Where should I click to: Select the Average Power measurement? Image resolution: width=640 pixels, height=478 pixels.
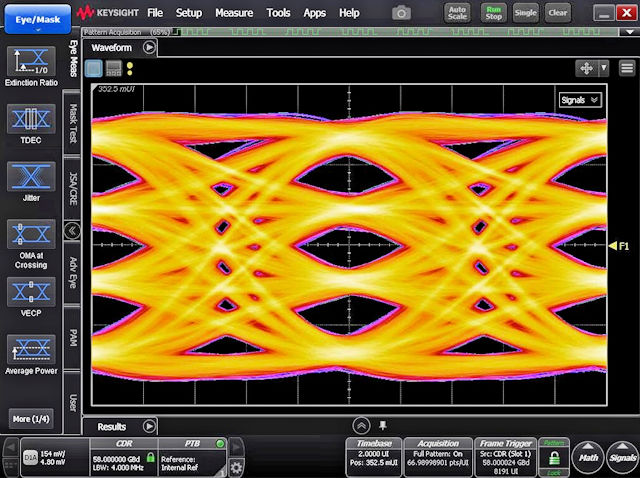click(31, 350)
